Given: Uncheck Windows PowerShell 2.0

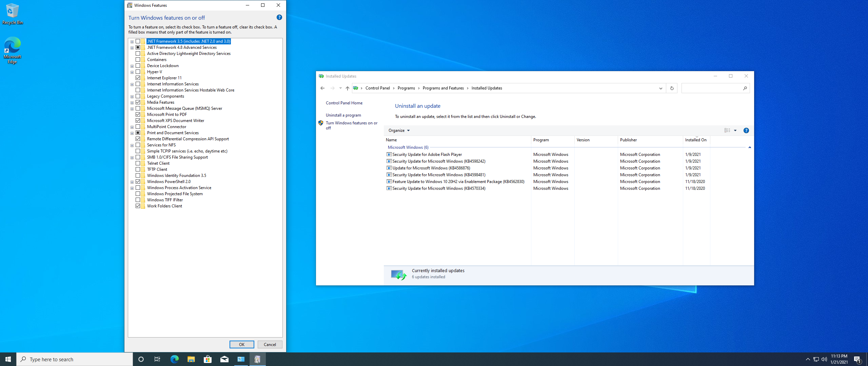Looking at the screenshot, I should point(138,182).
